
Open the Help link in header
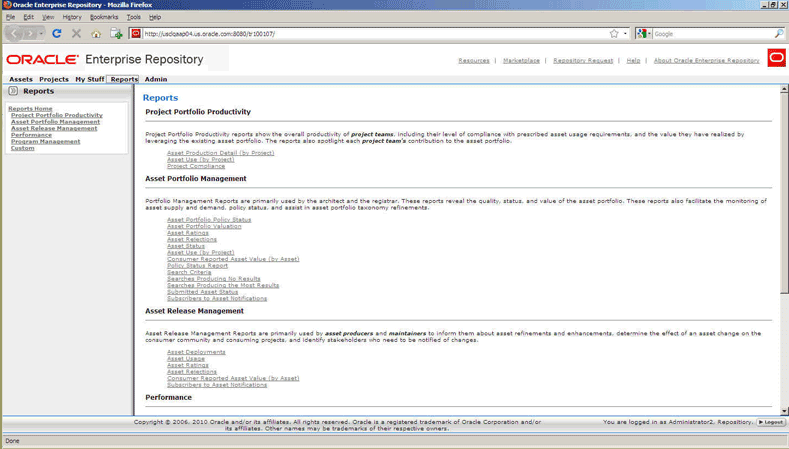tap(633, 60)
